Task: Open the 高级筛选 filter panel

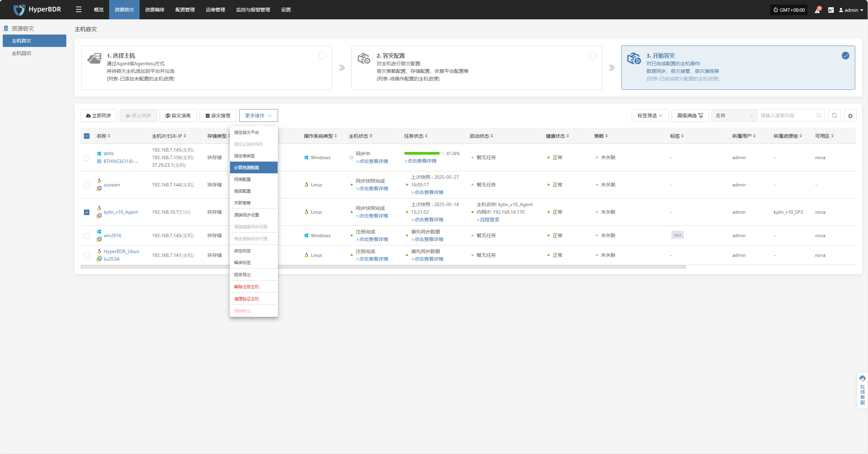Action: 690,116
